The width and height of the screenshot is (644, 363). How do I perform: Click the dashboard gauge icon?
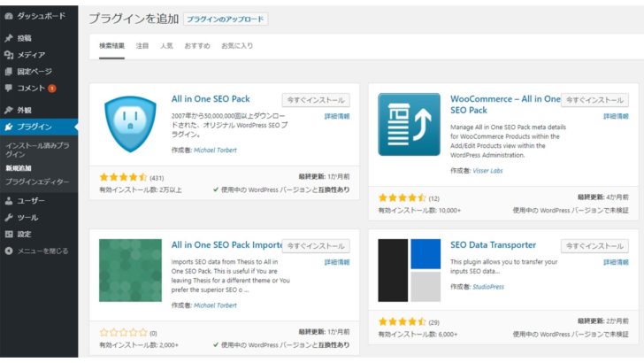[x=9, y=16]
